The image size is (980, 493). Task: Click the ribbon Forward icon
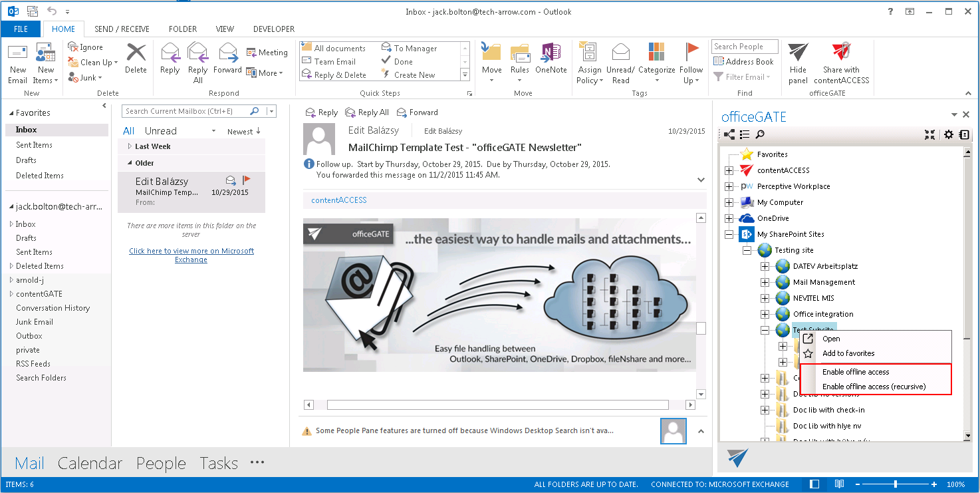point(228,53)
